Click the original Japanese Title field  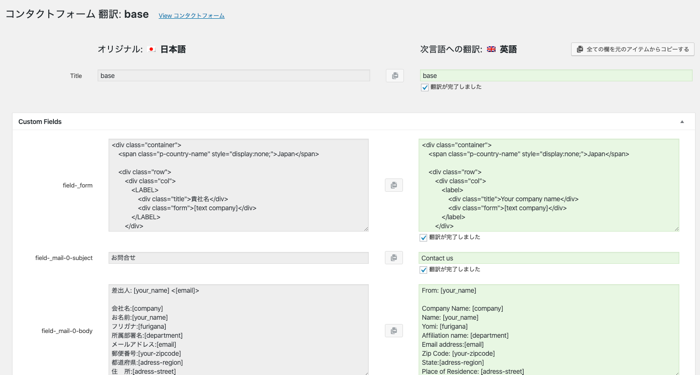point(234,75)
